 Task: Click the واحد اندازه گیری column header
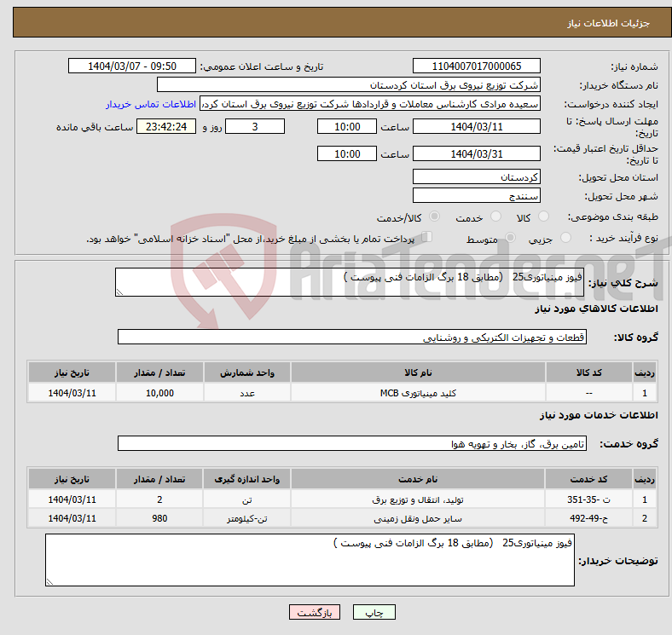pos(247,479)
